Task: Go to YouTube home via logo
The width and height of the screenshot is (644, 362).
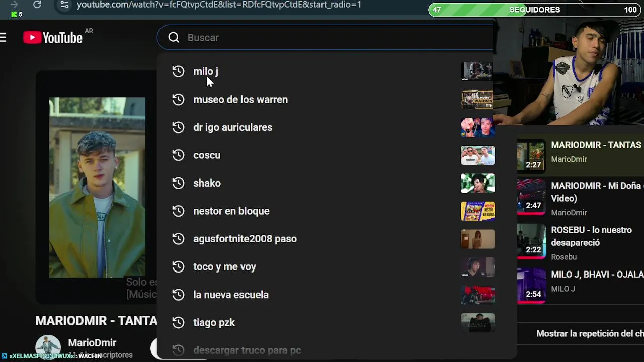Action: click(53, 38)
